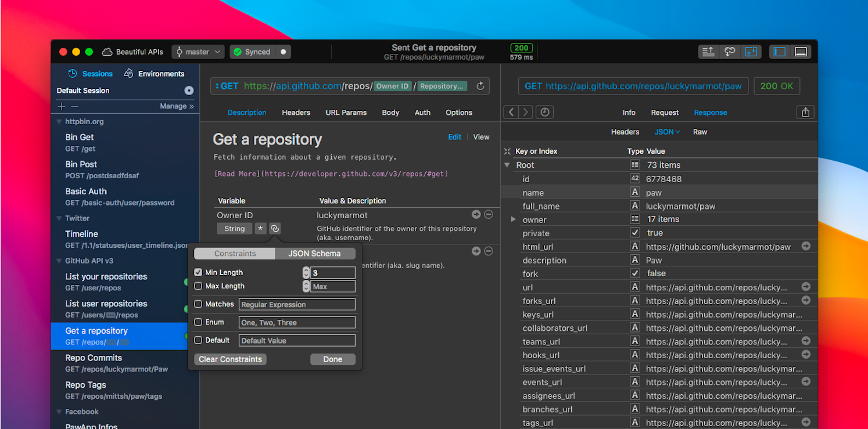Enable the Max Length checkbox

tap(198, 286)
